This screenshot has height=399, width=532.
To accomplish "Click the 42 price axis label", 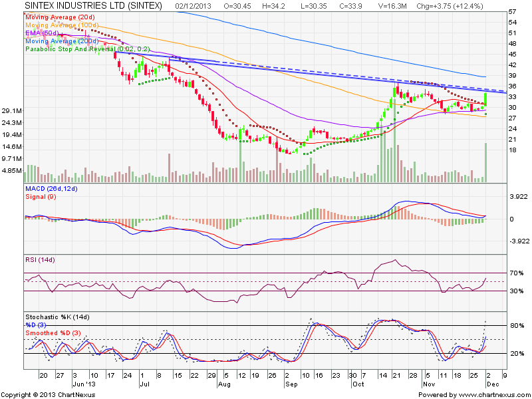I will (x=512, y=65).
